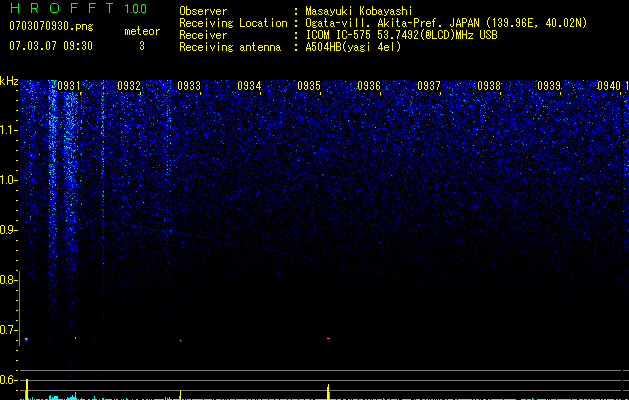
Task: Click the 0933 time marker
Action: (x=189, y=86)
